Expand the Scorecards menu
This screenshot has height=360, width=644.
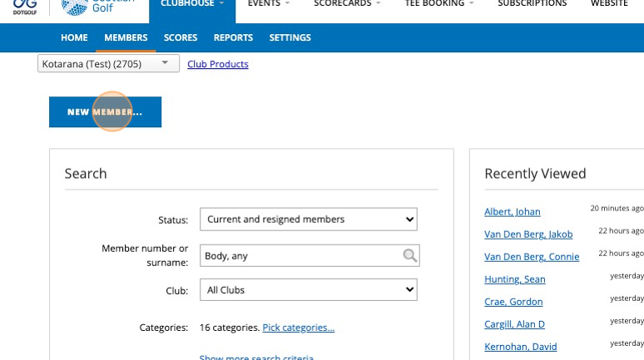point(347,4)
